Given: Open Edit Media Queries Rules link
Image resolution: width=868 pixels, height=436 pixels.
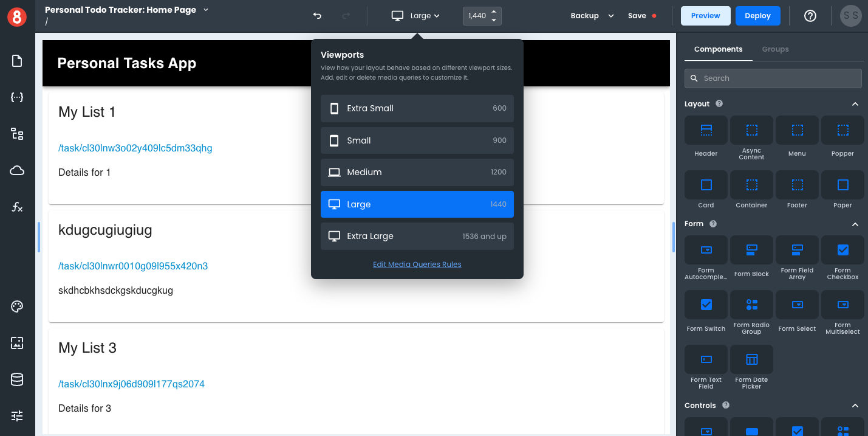Looking at the screenshot, I should pyautogui.click(x=417, y=265).
